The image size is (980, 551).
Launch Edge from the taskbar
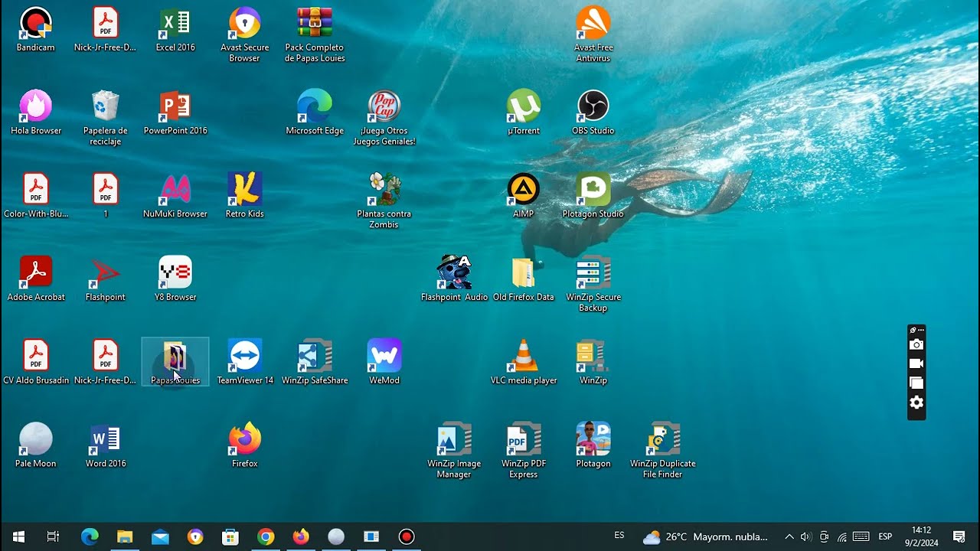point(90,537)
